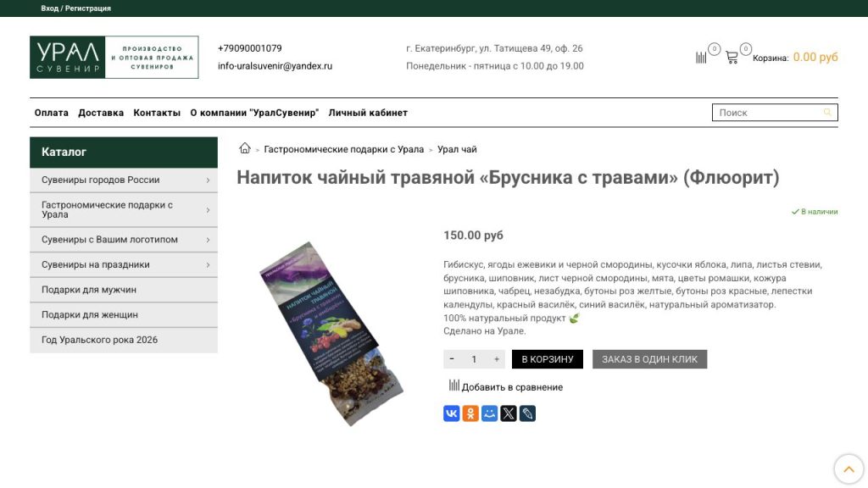Click "Добавить в сравнение" link

point(512,387)
